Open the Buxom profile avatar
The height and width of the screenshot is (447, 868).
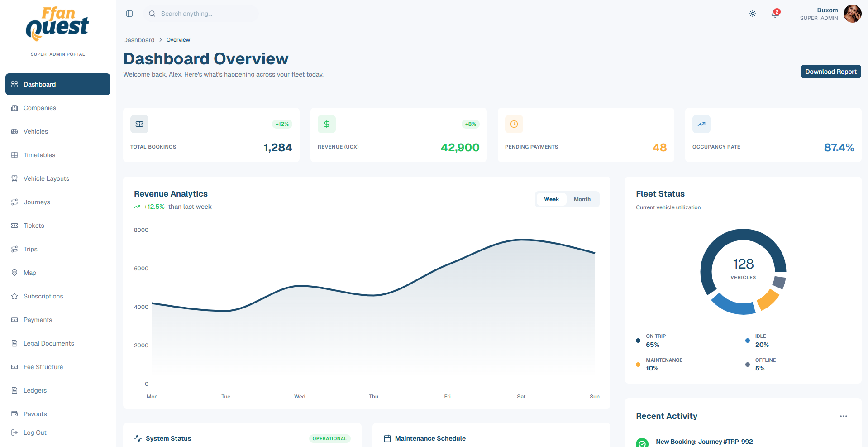[853, 14]
